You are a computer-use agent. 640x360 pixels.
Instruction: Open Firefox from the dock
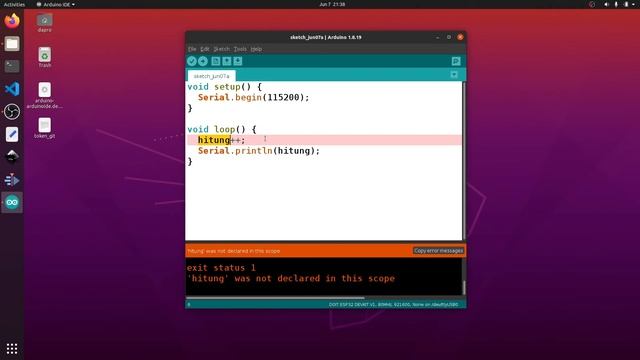(12, 20)
